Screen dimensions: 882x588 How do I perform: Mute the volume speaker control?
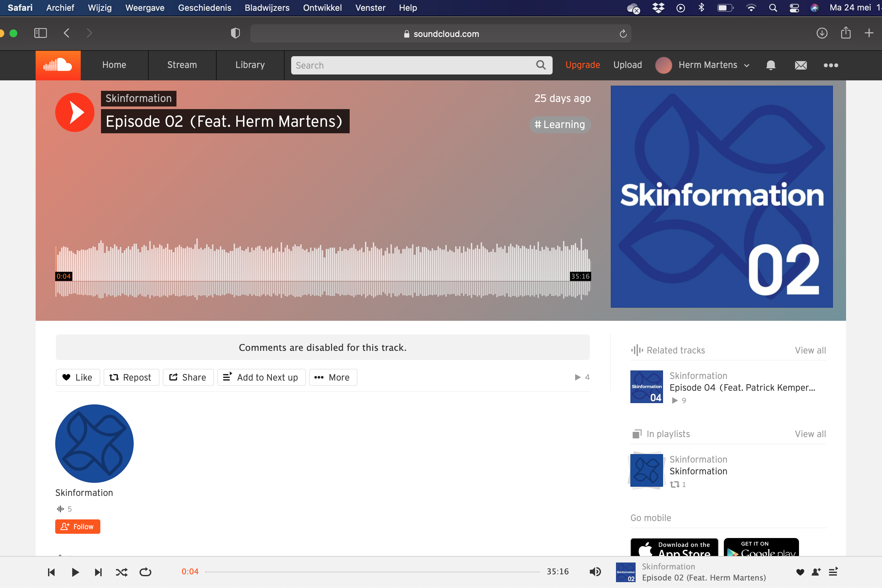pyautogui.click(x=595, y=572)
